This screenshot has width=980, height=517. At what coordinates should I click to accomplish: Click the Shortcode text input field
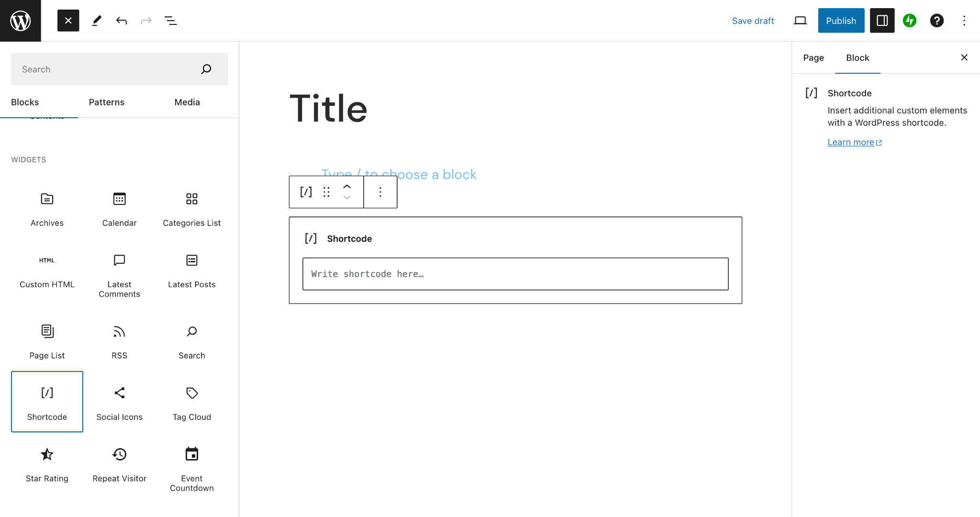(515, 274)
